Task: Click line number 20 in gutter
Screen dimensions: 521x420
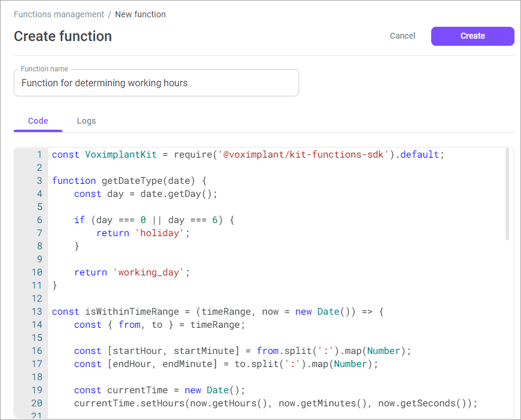Action: coord(37,403)
